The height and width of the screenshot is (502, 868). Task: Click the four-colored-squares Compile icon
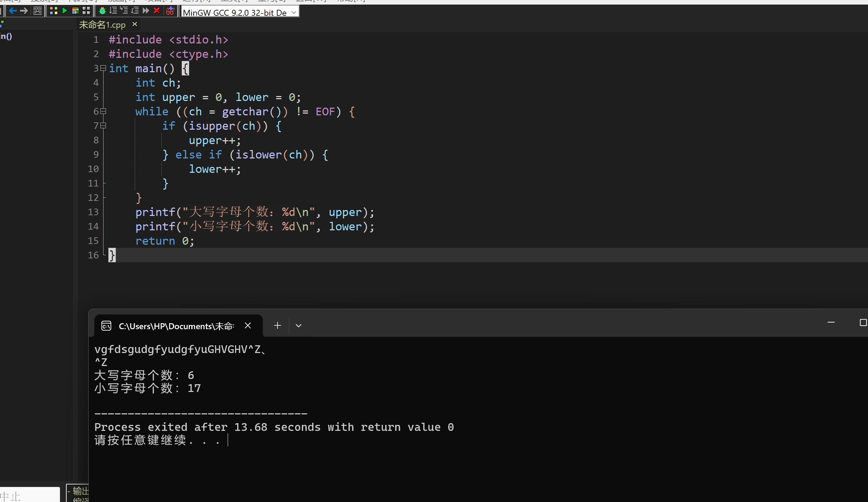click(53, 11)
